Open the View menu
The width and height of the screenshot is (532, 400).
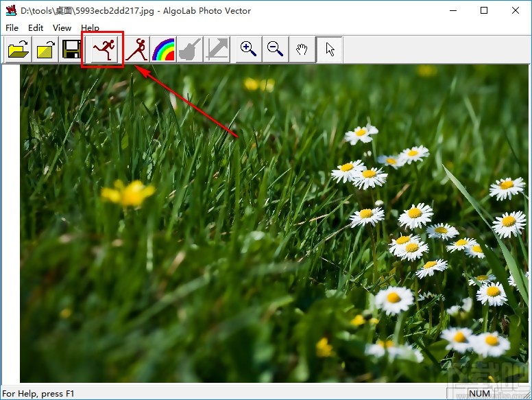coord(62,28)
